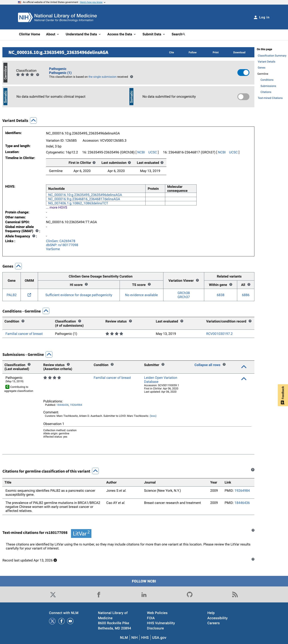This screenshot has width=288, height=644.
Task: Open the LinkedIn icon under Follow NCBI
Action: coord(144,594)
